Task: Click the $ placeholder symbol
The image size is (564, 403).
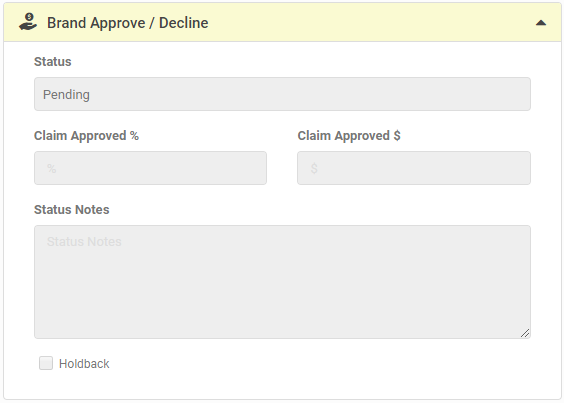Action: [314, 168]
